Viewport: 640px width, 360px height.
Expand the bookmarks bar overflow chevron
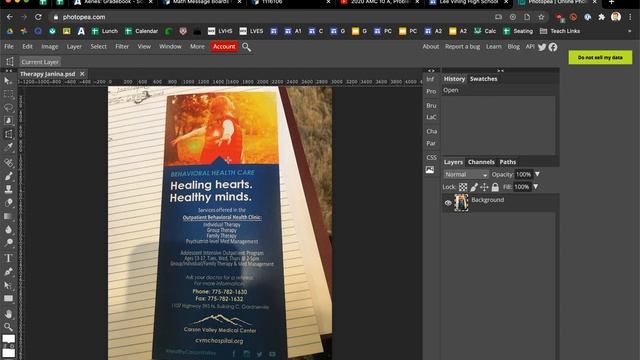[629, 31]
